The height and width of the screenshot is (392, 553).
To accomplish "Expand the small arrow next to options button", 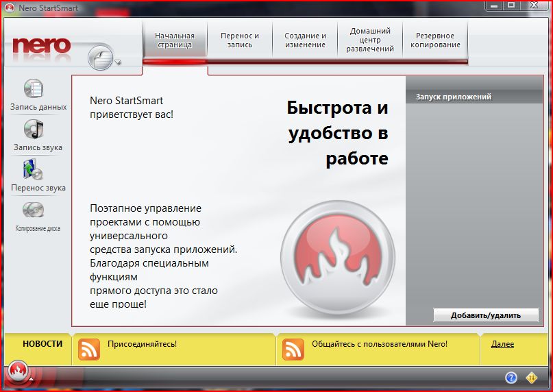I will click(x=118, y=62).
